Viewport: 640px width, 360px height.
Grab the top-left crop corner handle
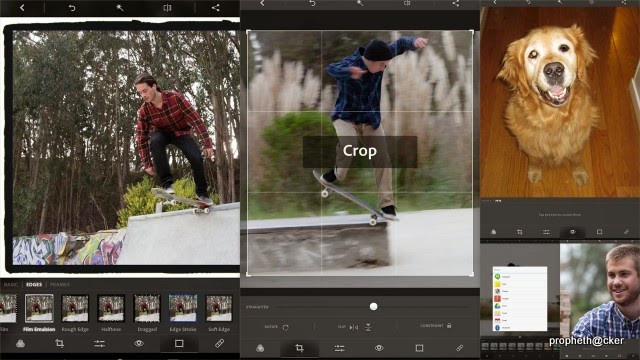[x=249, y=32]
